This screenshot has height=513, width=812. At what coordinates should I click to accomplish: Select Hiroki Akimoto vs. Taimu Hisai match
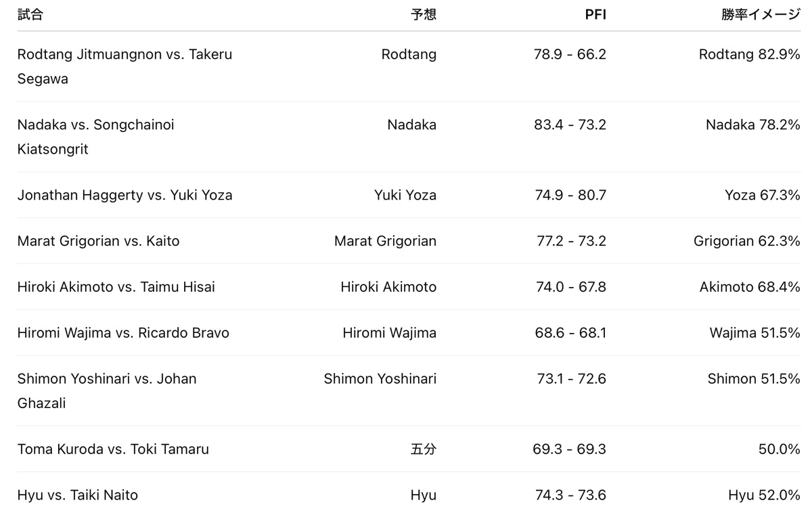pos(116,287)
